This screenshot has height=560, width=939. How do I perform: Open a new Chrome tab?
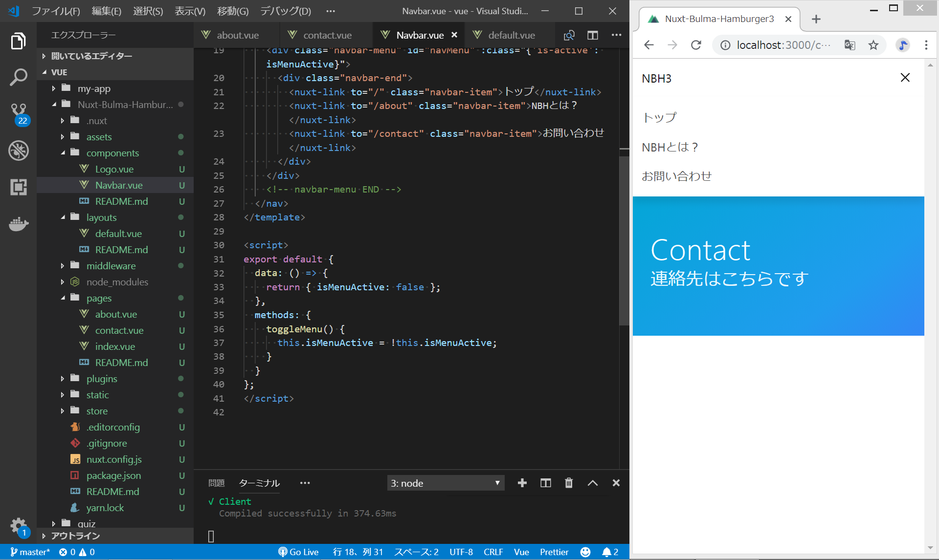click(x=816, y=19)
